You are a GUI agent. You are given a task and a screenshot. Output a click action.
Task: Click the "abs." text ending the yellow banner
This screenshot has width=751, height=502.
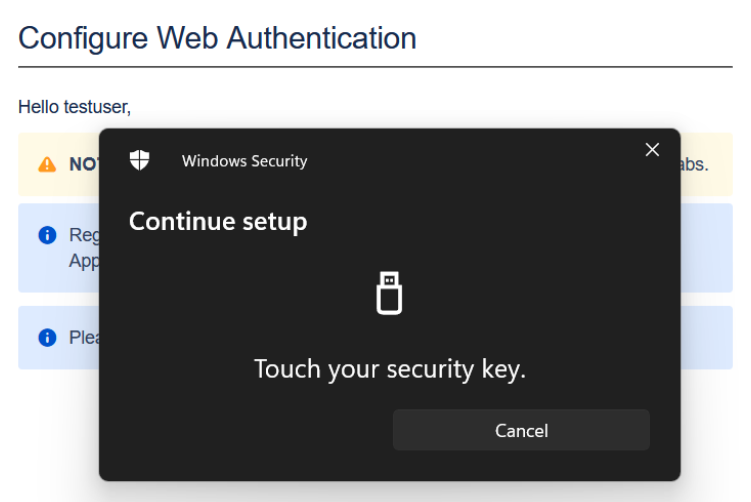click(x=695, y=164)
